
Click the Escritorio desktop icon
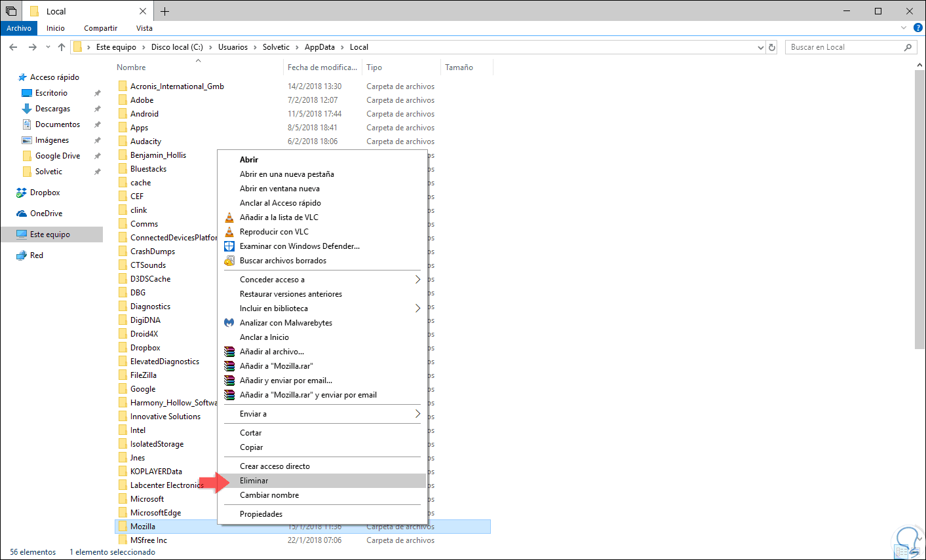click(27, 93)
